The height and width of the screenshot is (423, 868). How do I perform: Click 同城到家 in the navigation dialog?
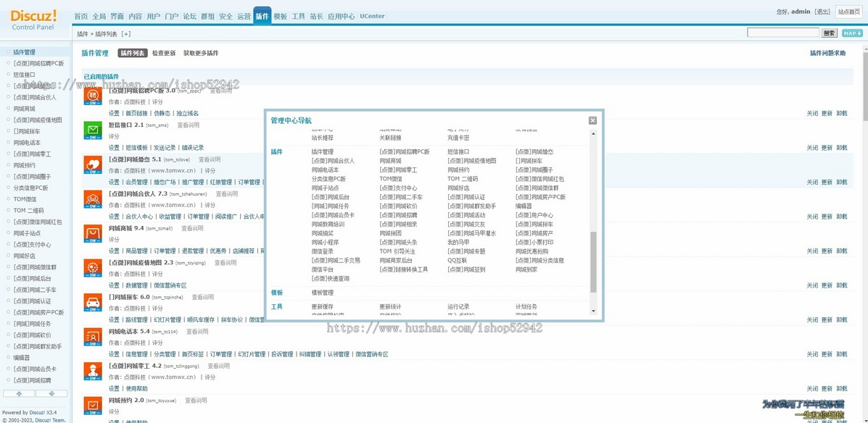coord(527,269)
